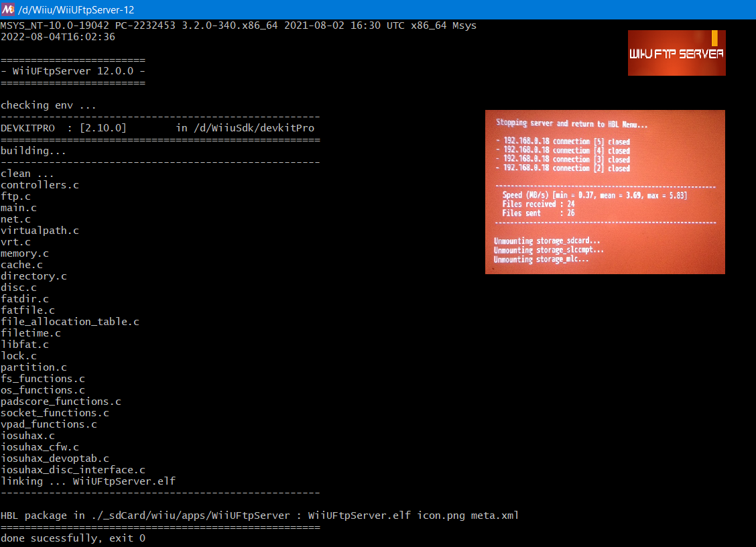Click the disc.c line
This screenshot has width=756, height=547.
[x=19, y=288]
